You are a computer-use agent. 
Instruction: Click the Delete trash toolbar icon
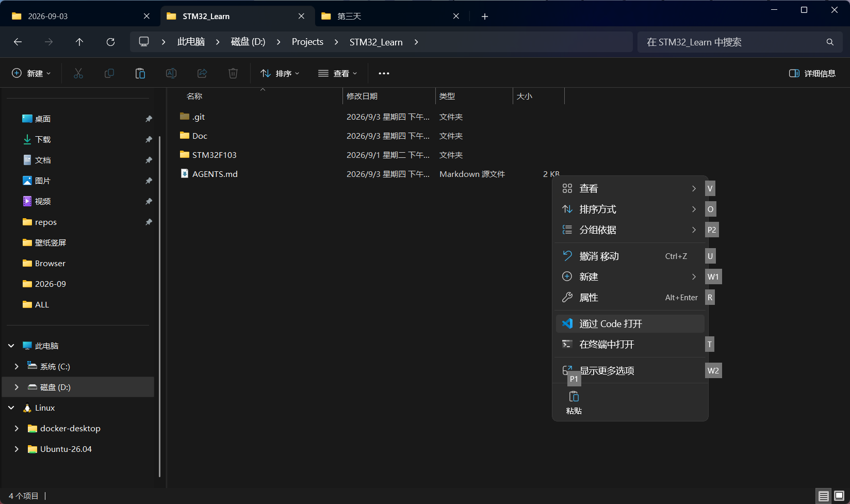(233, 73)
